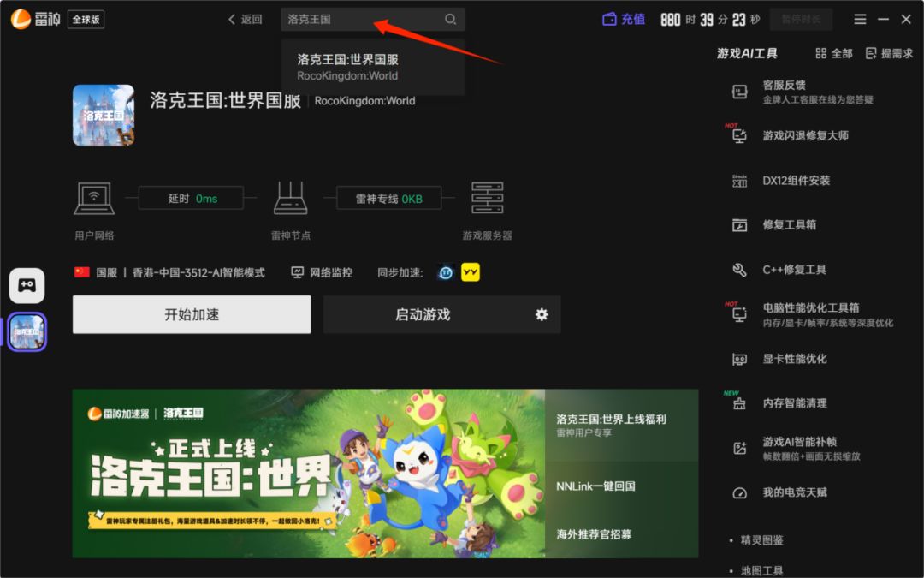
Task: Click the TT voice sync icon
Action: [x=446, y=272]
